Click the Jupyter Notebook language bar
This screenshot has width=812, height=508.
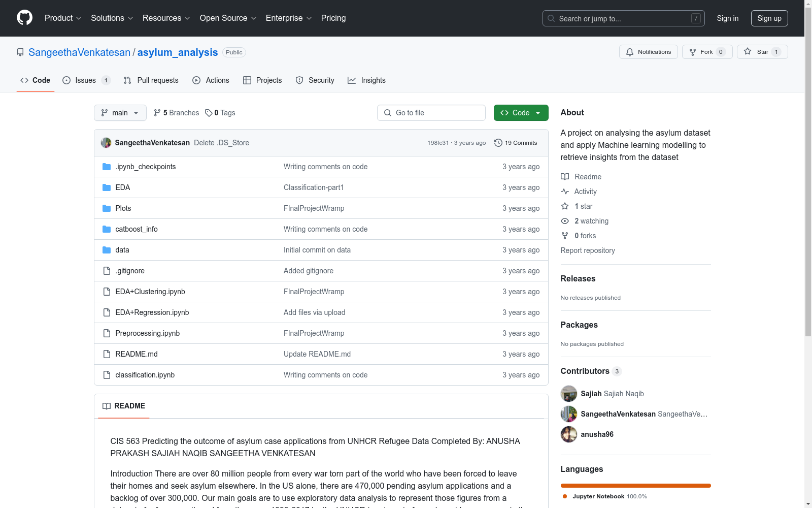pos(636,486)
